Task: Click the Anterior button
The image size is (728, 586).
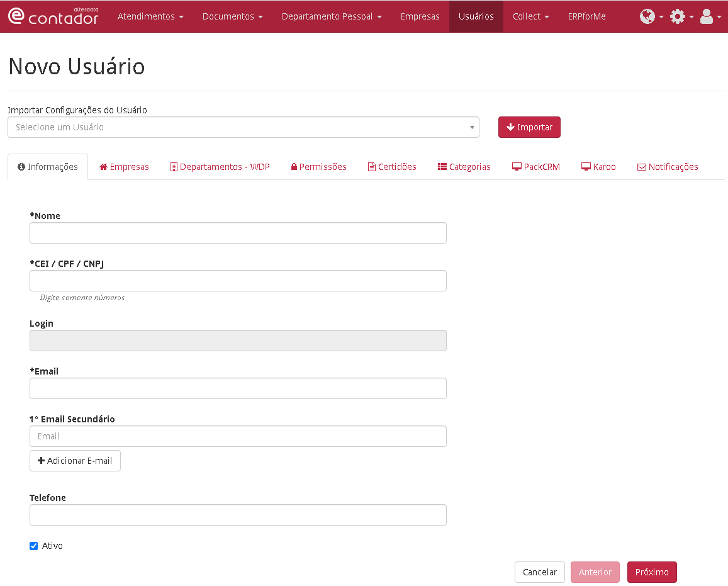Action: 595,572
